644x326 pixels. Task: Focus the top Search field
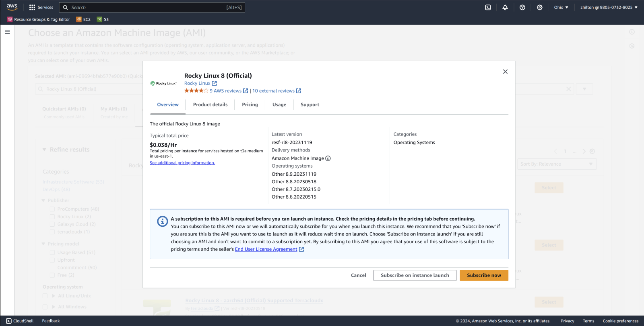[152, 7]
